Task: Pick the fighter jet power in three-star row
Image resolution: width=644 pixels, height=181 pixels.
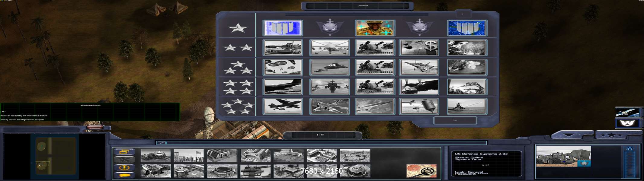Action: click(x=419, y=67)
